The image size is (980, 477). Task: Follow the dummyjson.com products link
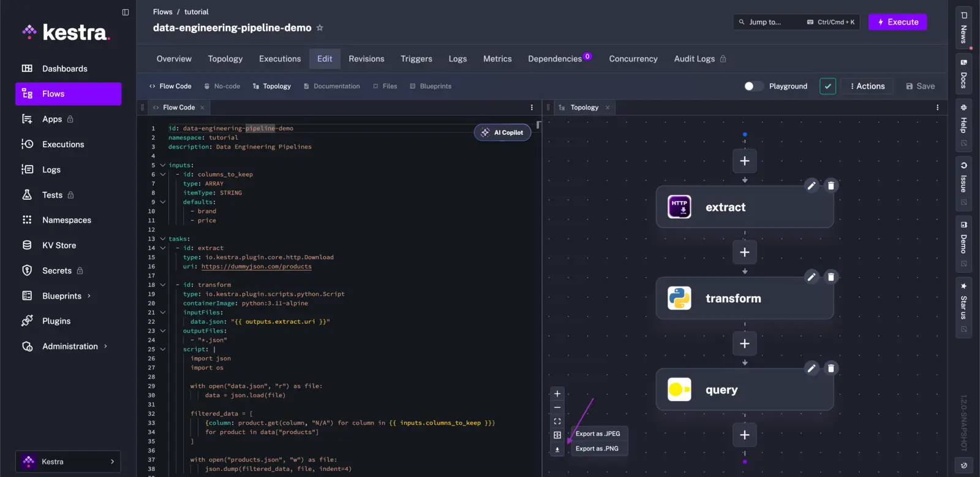pos(256,267)
